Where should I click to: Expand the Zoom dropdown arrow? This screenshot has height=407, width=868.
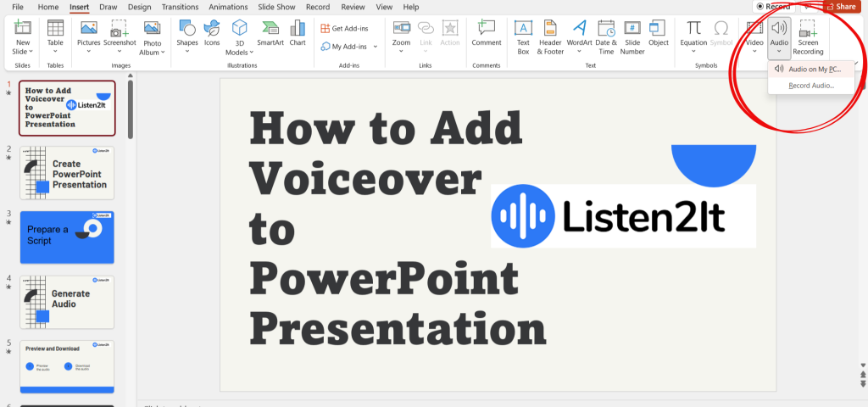pos(401,52)
